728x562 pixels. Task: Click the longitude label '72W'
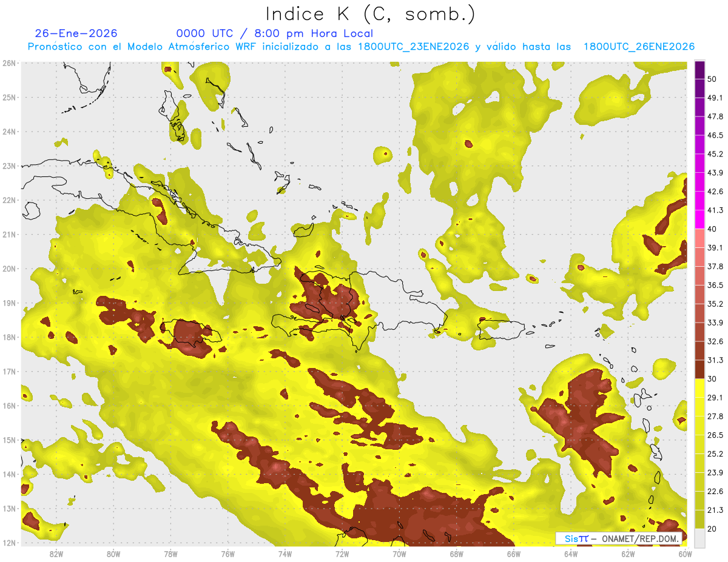[342, 554]
